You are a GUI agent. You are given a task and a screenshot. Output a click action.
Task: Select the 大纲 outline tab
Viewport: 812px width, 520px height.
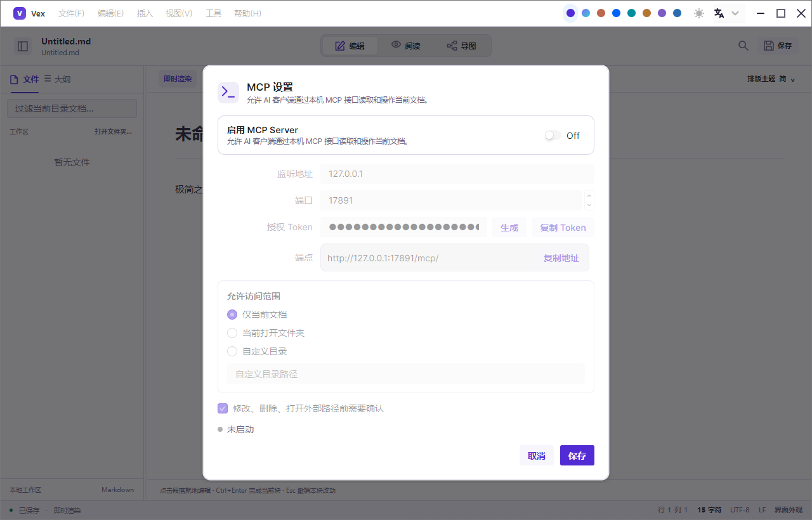click(58, 79)
